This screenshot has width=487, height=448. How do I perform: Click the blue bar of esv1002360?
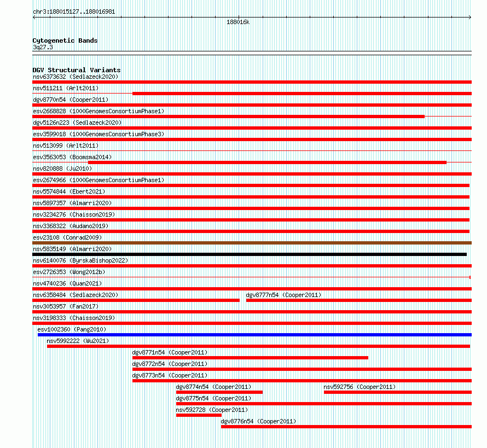click(254, 335)
